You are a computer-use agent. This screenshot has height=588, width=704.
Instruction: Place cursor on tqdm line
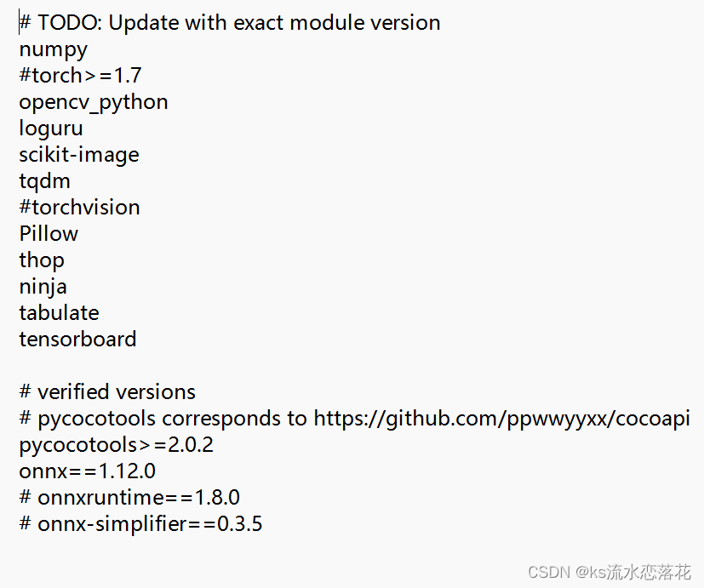[x=44, y=182]
